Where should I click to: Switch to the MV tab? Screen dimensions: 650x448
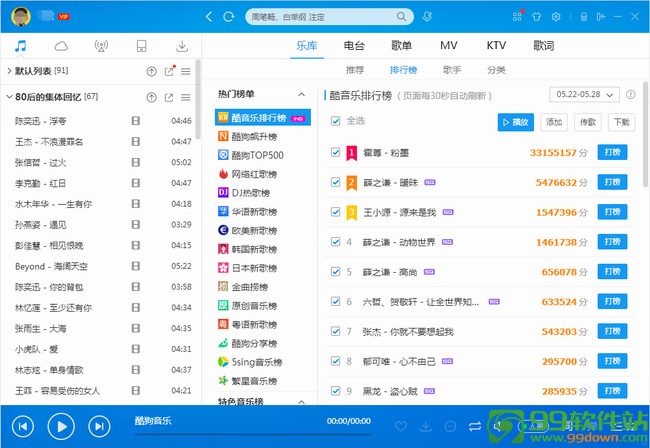tap(449, 46)
